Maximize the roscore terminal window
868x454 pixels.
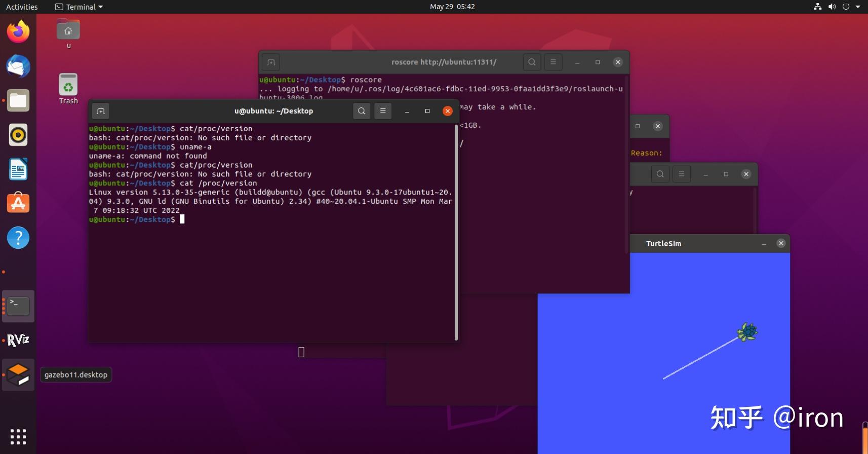(598, 62)
